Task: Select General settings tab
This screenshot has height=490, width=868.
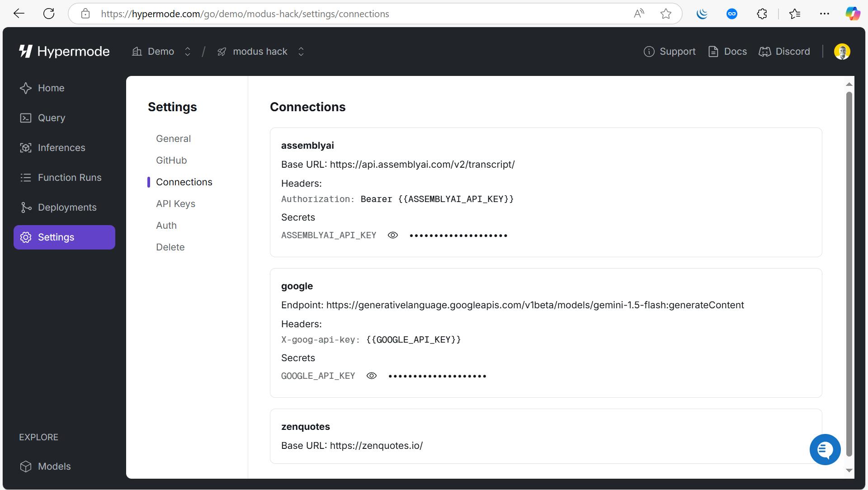Action: point(174,138)
